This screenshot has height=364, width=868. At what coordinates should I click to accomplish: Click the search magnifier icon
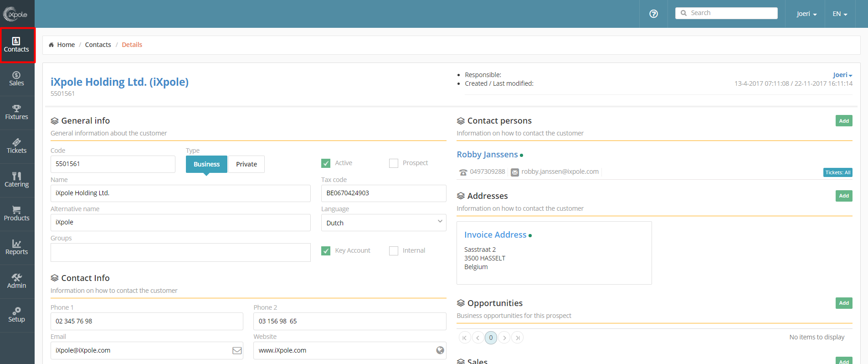[x=683, y=13]
